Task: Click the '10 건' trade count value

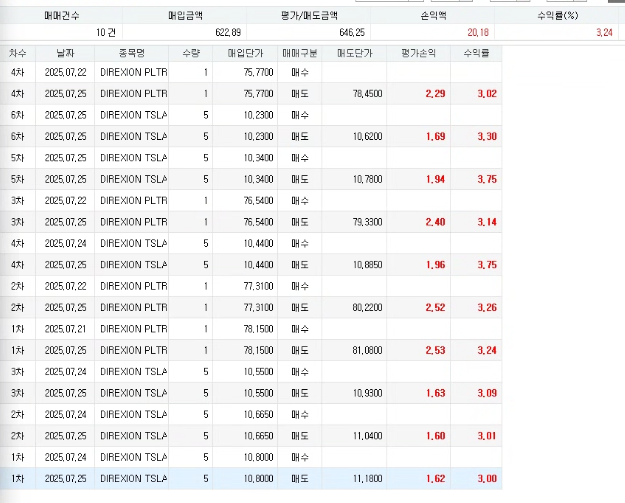Action: pyautogui.click(x=106, y=33)
